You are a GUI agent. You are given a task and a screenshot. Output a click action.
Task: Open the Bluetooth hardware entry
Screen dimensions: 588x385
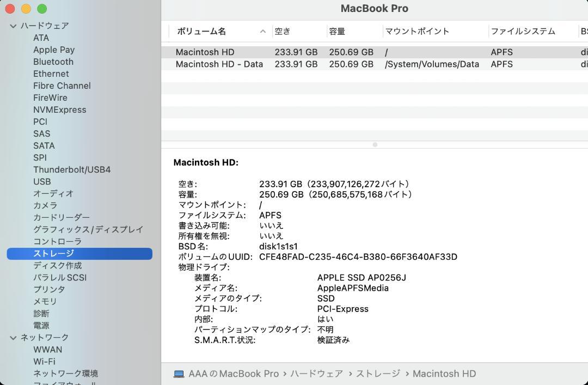[x=53, y=62]
